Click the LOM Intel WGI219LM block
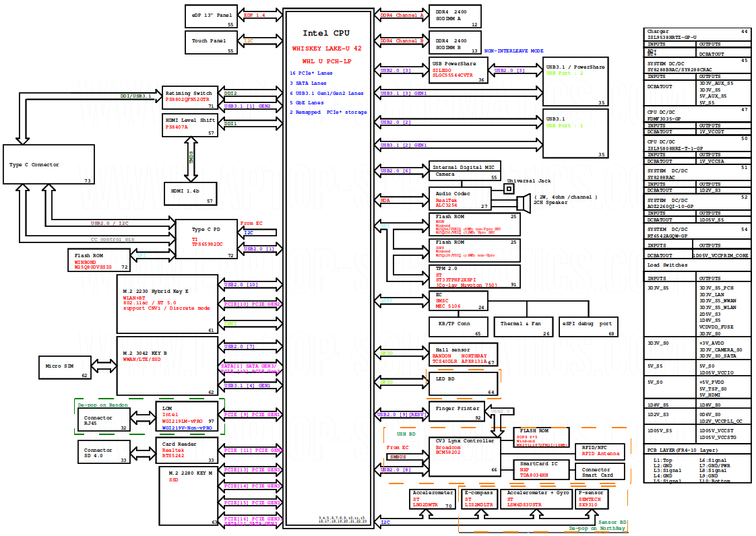 187,417
